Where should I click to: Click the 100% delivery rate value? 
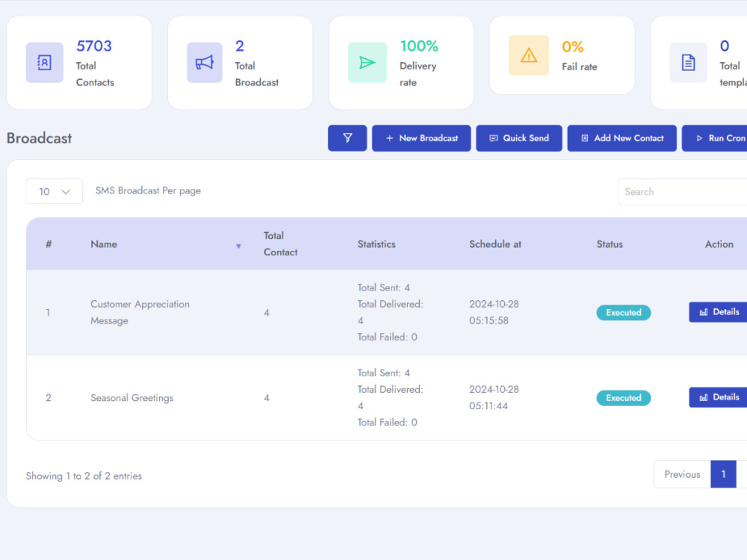[x=419, y=46]
